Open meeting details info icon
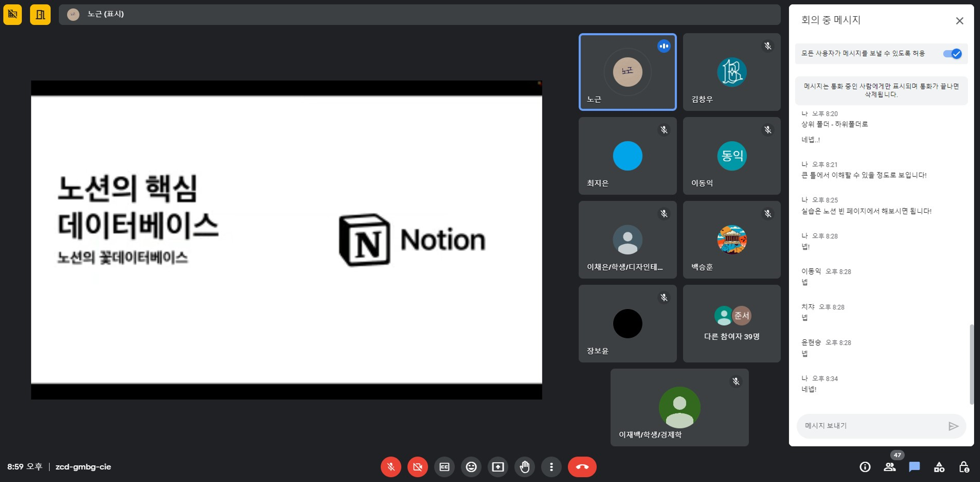 pos(865,467)
